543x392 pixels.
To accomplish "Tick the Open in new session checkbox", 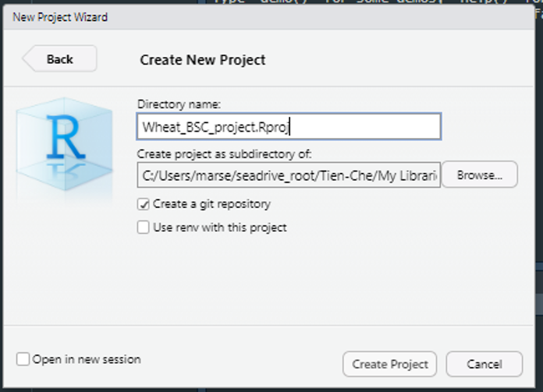I will pos(23,359).
